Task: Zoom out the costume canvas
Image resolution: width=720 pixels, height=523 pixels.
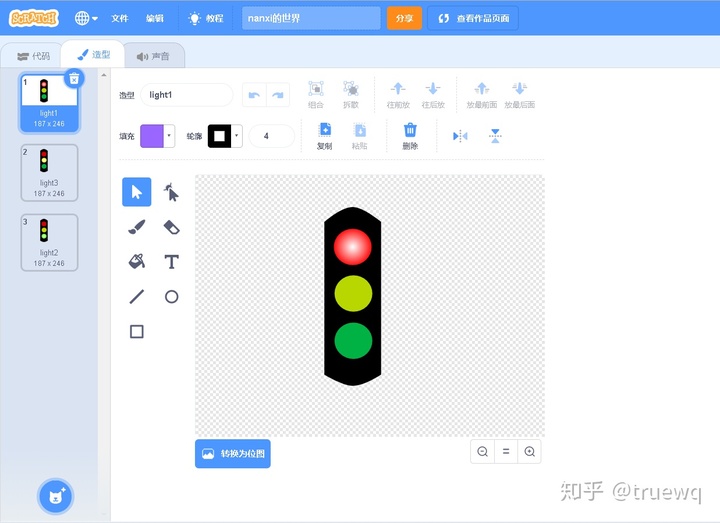Action: [x=483, y=451]
